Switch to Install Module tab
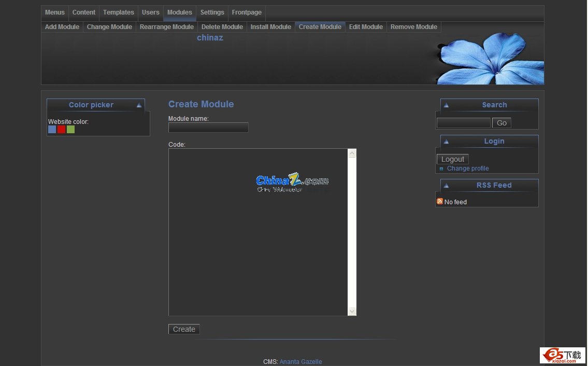Screen dimensions: 588x366 point(271,27)
